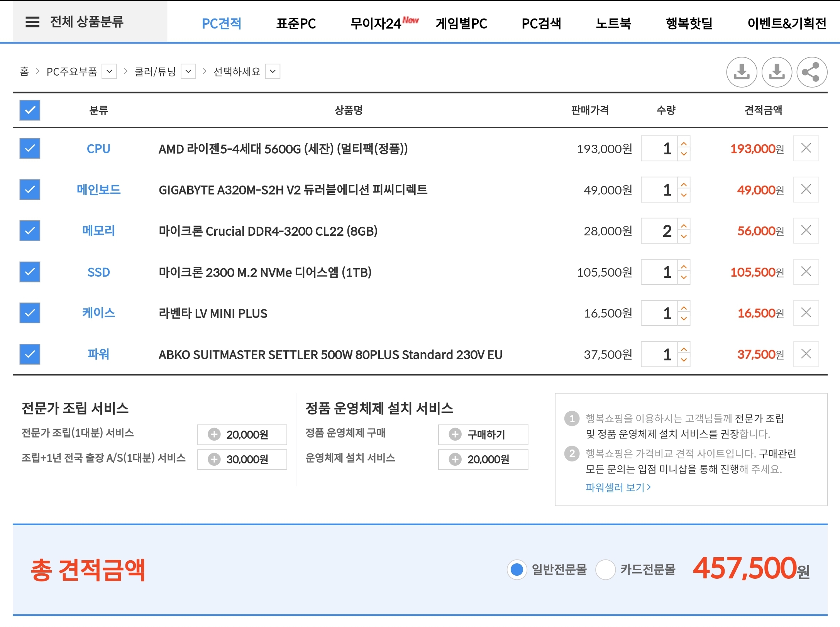
Task: Remove the 파워 row with its X button
Action: [x=806, y=354]
